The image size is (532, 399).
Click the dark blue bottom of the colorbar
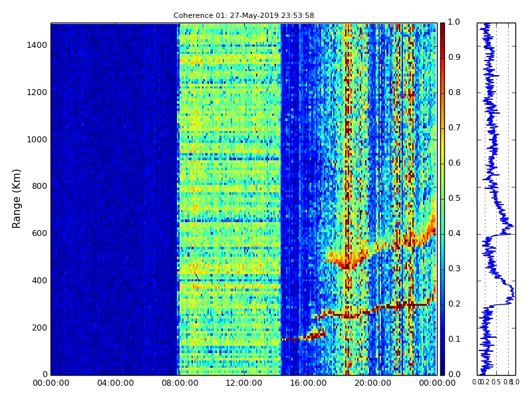(442, 370)
